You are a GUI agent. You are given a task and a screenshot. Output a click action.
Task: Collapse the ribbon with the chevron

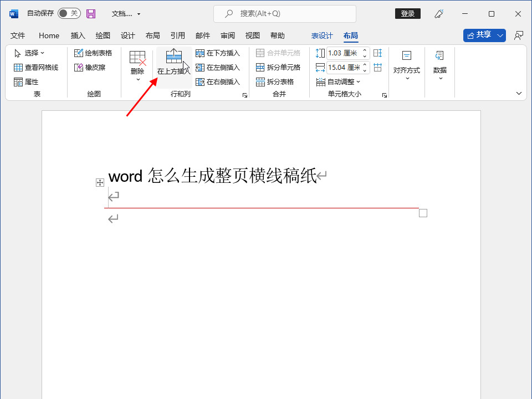[x=519, y=93]
